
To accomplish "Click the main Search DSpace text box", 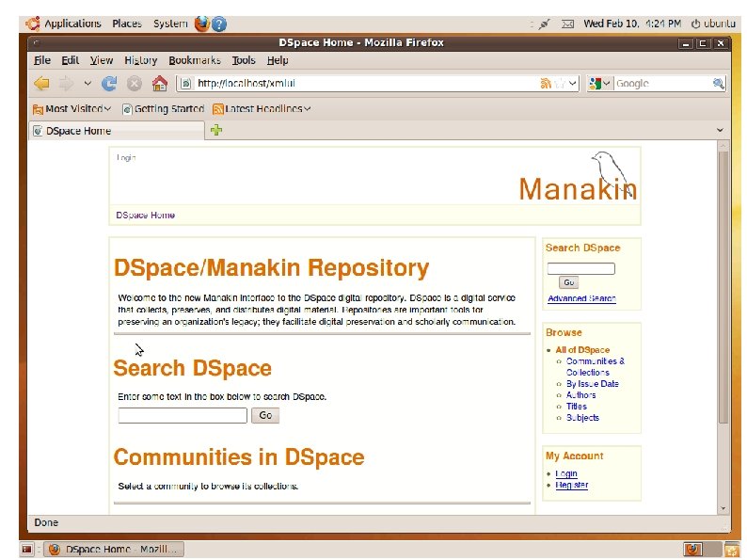I will [183, 416].
